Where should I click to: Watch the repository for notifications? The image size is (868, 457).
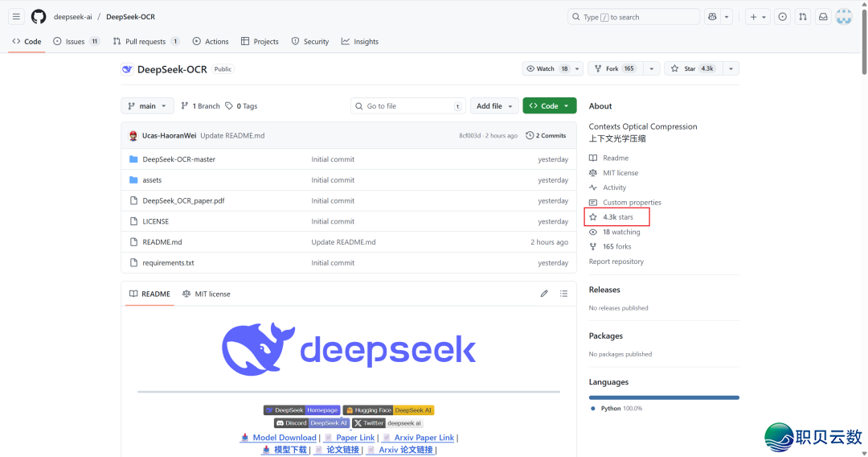[x=547, y=69]
